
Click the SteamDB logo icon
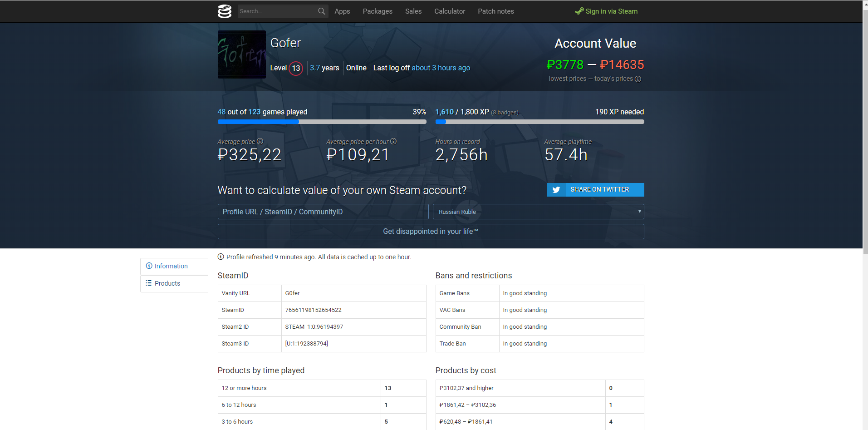[x=224, y=11]
